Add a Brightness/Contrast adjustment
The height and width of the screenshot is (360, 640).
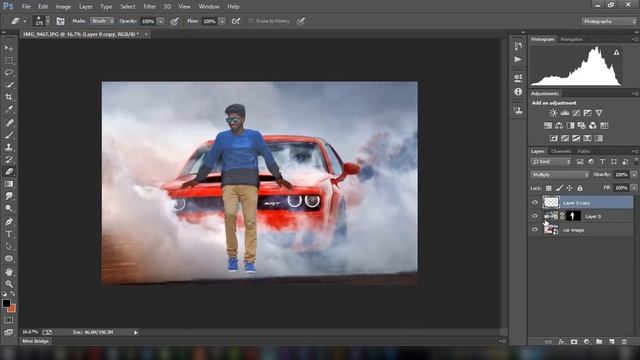pyautogui.click(x=553, y=113)
